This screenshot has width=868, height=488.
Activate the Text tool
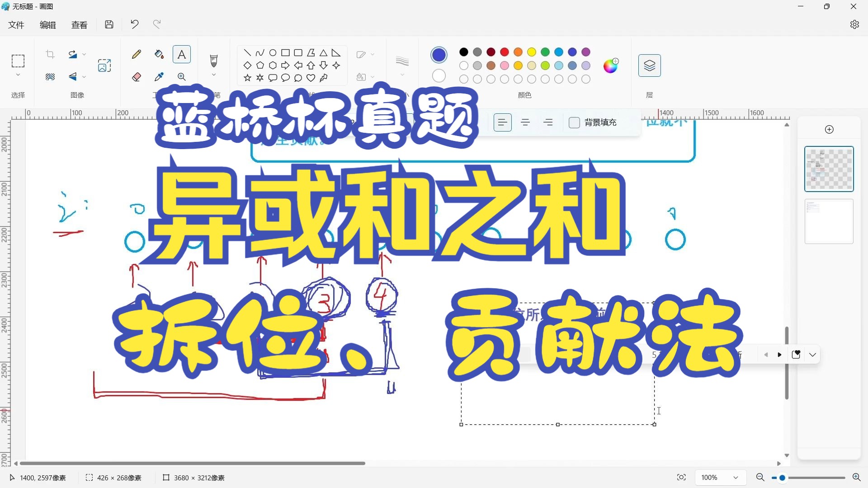[x=182, y=55]
